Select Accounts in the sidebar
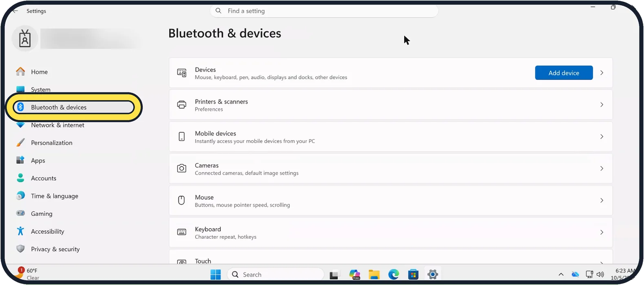 pos(44,178)
